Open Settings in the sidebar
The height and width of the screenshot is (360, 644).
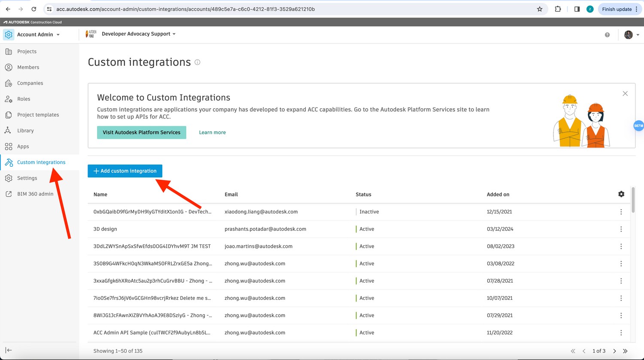[x=27, y=178]
